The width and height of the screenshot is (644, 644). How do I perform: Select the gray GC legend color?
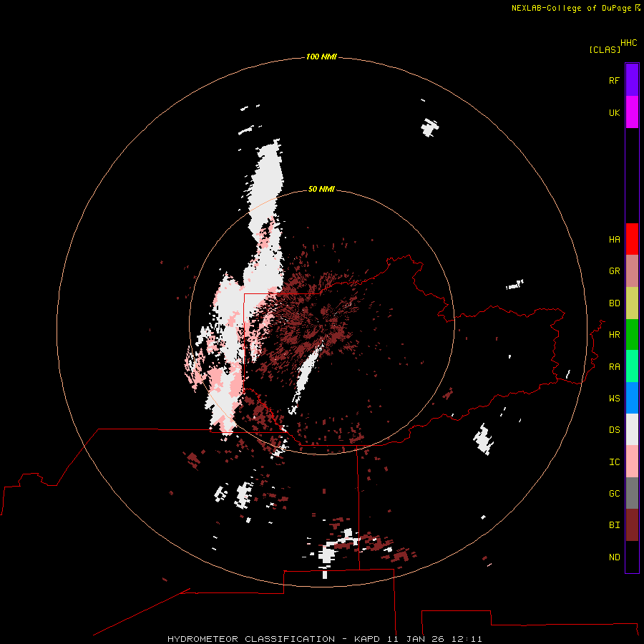tap(632, 493)
